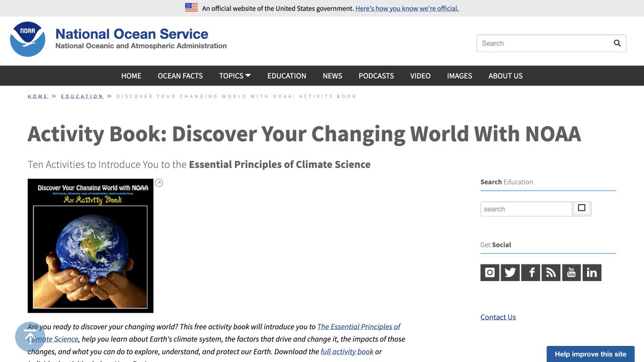Open NOAA Twitter social icon

tap(510, 273)
